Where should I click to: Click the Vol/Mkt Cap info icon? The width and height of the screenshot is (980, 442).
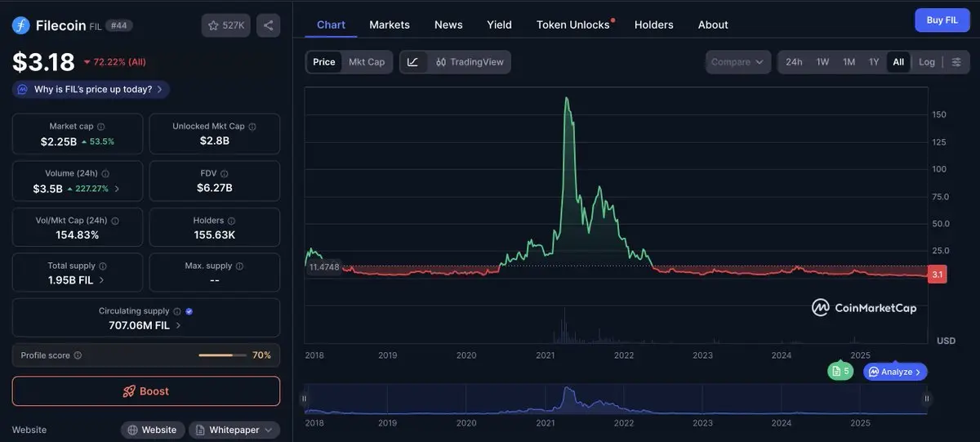[x=115, y=221]
